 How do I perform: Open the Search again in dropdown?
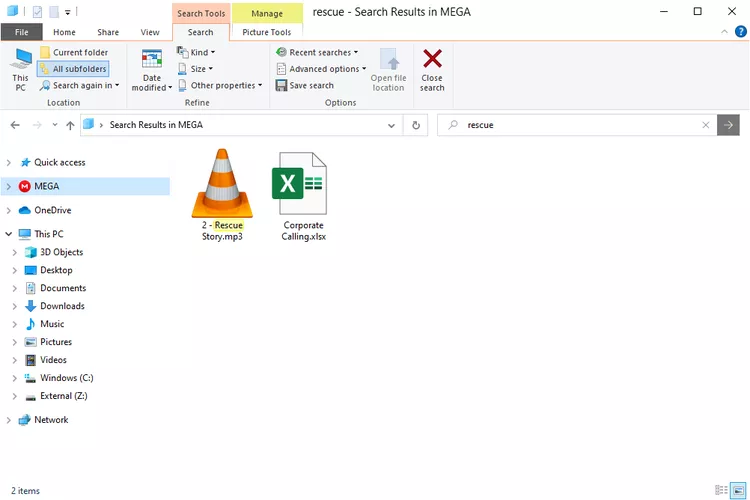coord(79,85)
